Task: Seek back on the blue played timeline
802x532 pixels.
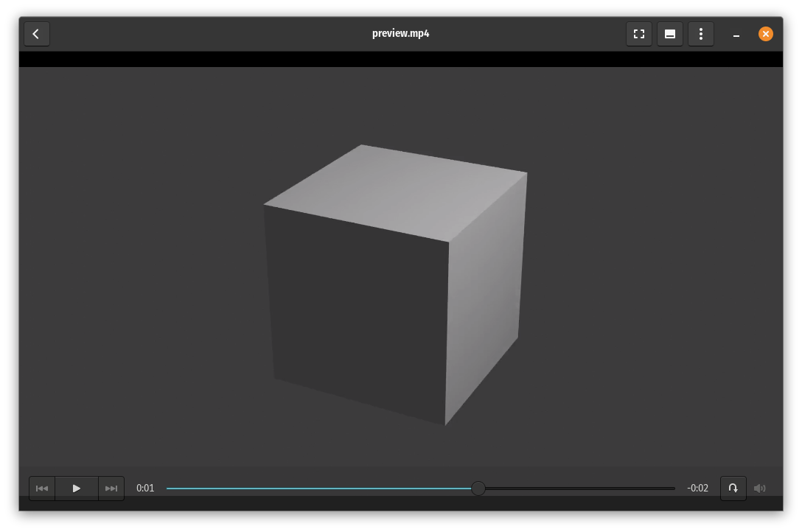Action: point(310,489)
